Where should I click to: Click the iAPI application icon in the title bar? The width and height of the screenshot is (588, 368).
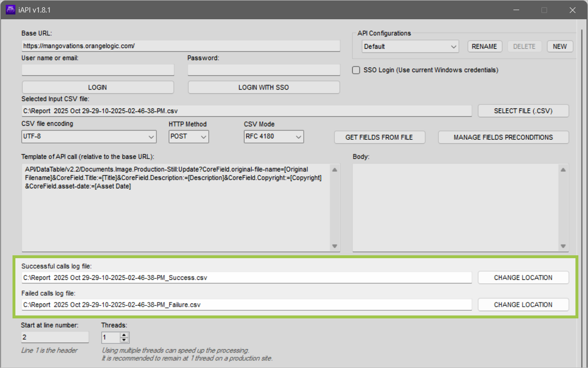point(10,10)
